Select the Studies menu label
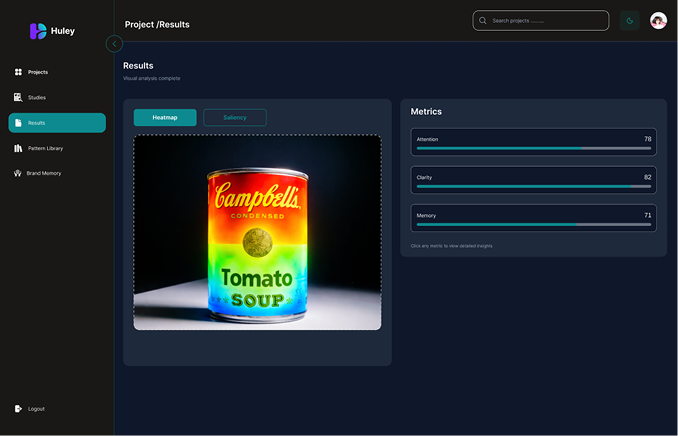Image resolution: width=678 pixels, height=436 pixels. [37, 98]
